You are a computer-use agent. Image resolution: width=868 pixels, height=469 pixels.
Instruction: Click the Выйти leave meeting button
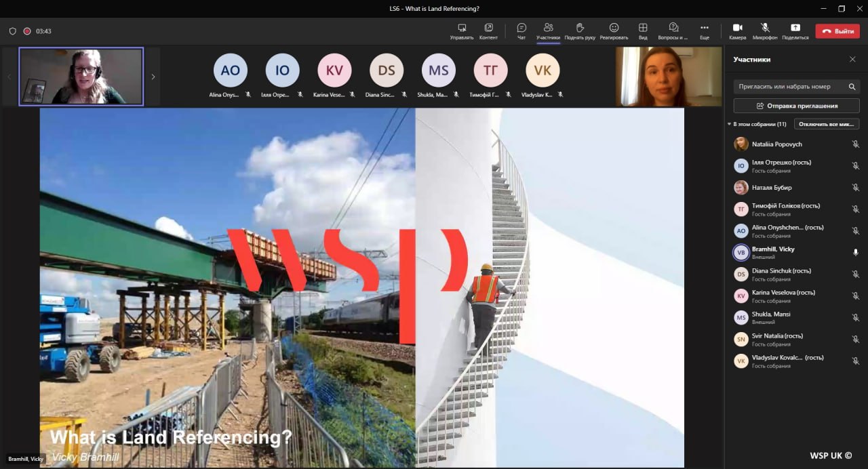[x=837, y=31]
